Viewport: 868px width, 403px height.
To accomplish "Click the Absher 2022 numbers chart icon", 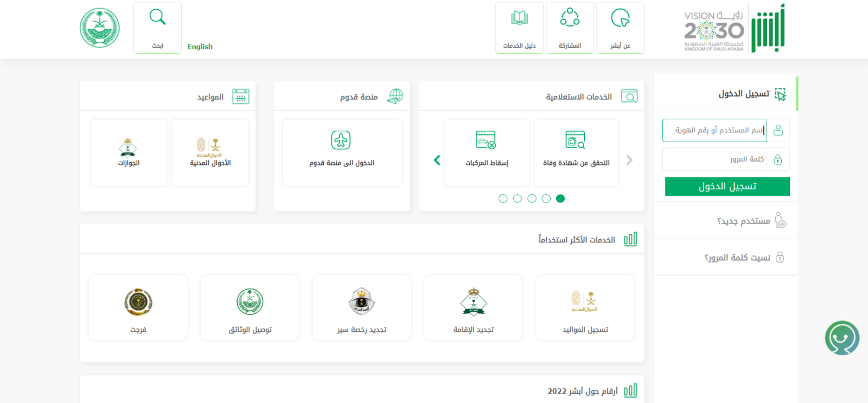I will pyautogui.click(x=630, y=391).
